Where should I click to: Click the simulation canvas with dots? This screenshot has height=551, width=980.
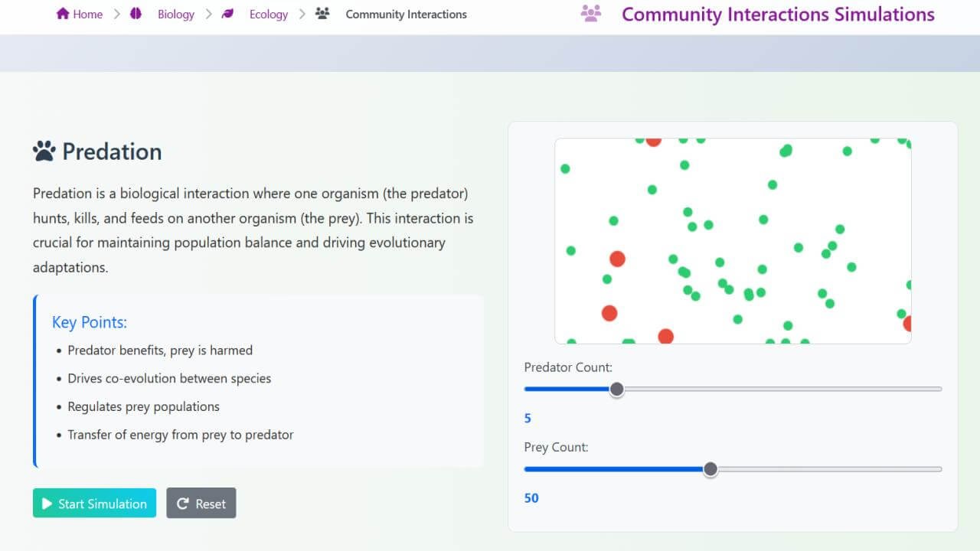pyautogui.click(x=733, y=240)
